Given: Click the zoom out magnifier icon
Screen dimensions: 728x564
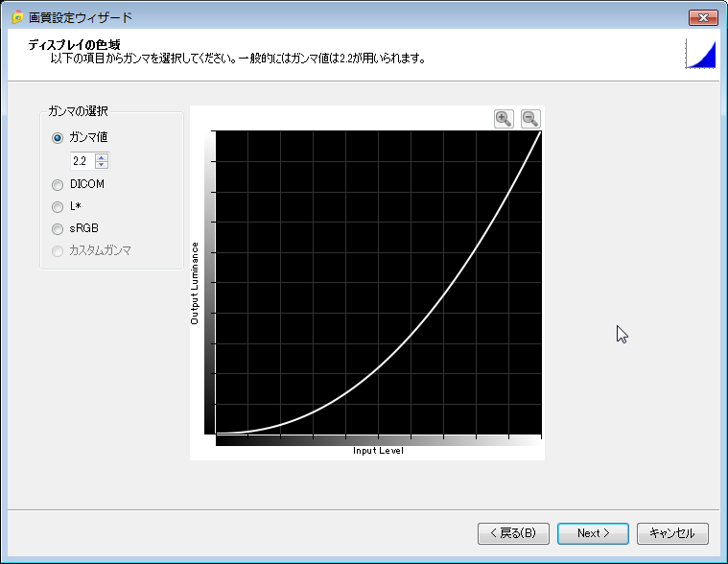Looking at the screenshot, I should (x=530, y=118).
